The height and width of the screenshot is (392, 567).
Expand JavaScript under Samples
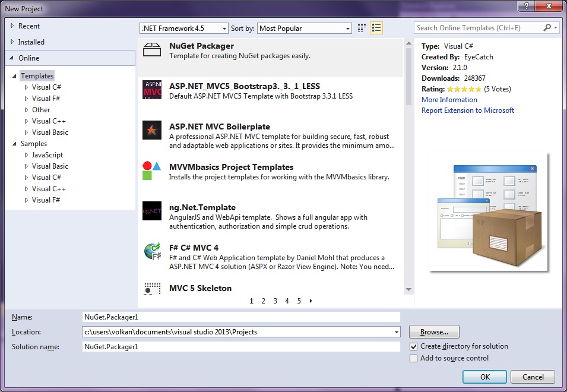tap(26, 155)
